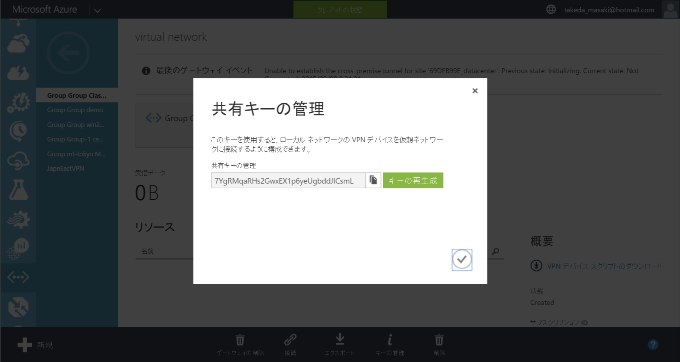Click the download arrow icon near VPN script
680x362 pixels.
pos(536,266)
